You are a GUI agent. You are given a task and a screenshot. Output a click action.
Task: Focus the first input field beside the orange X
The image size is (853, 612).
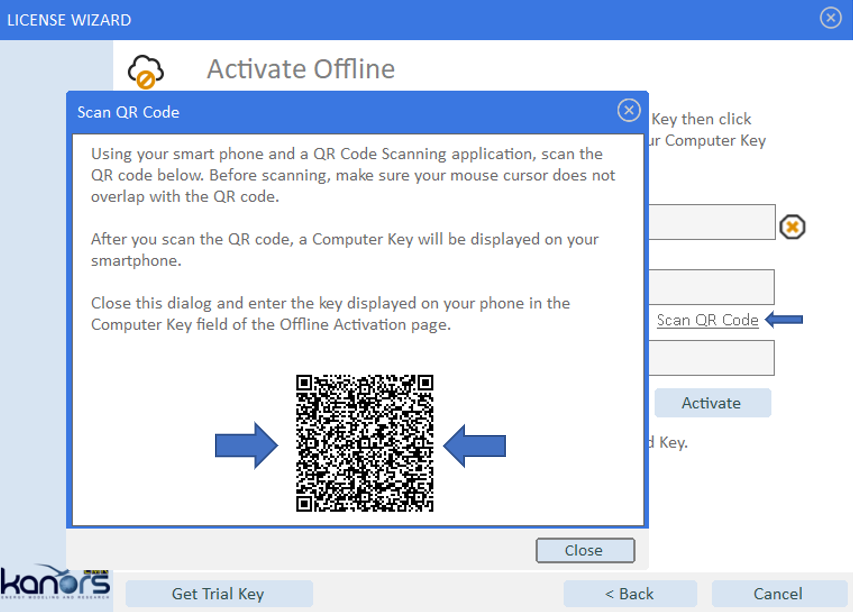[x=712, y=222]
